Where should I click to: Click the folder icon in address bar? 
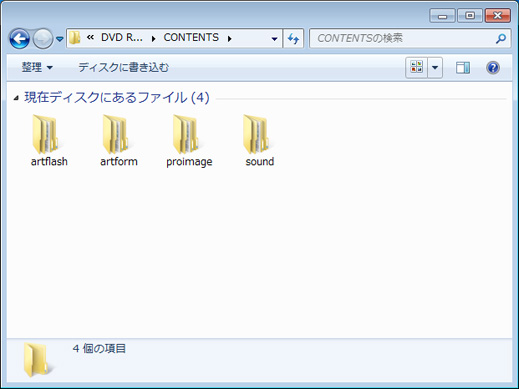75,38
